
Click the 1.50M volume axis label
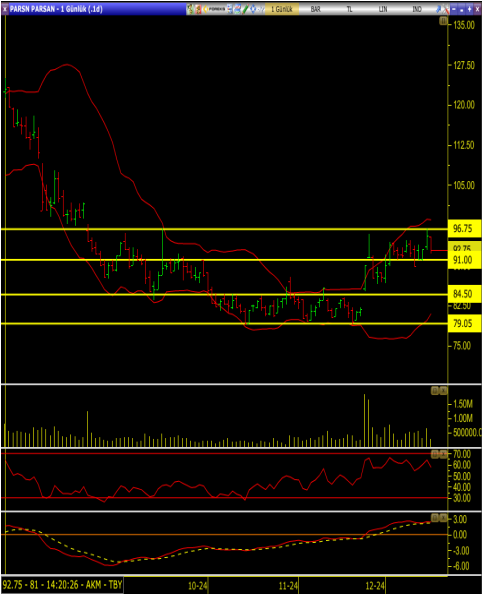click(463, 404)
